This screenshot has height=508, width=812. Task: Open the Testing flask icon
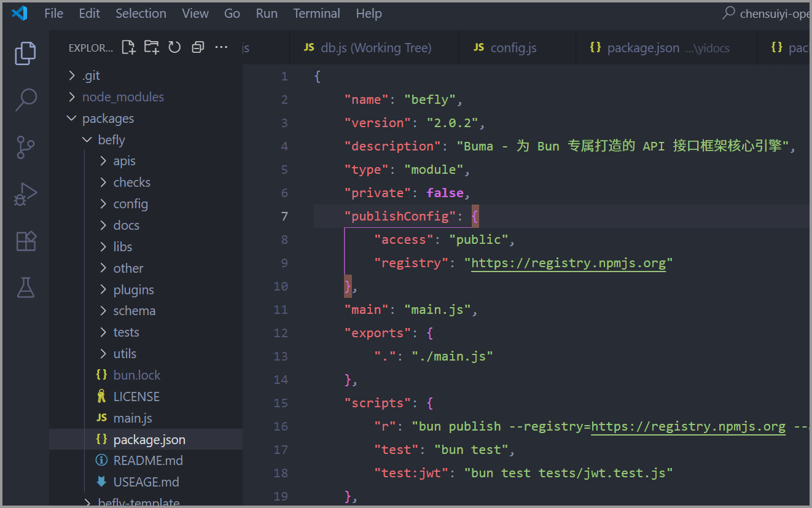coord(25,287)
